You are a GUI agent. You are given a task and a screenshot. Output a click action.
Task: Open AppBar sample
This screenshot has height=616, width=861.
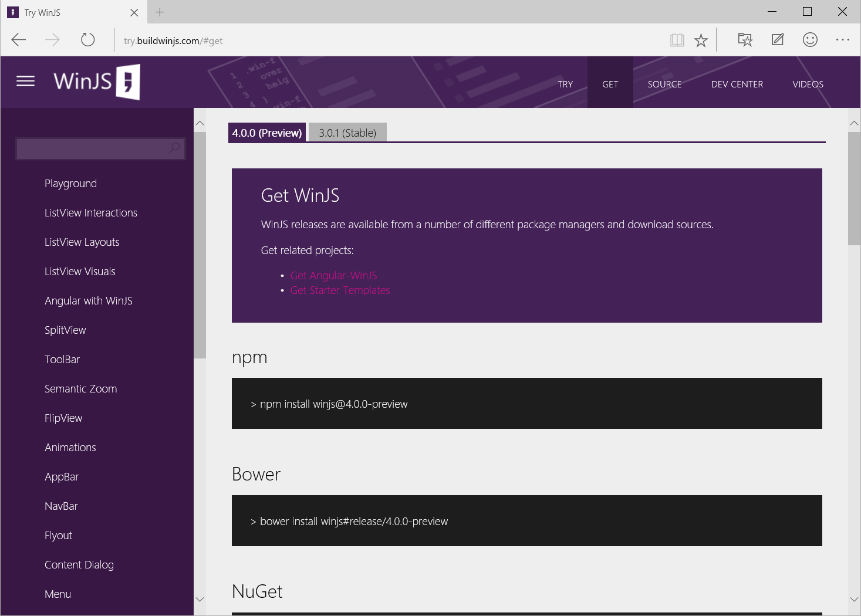[62, 476]
